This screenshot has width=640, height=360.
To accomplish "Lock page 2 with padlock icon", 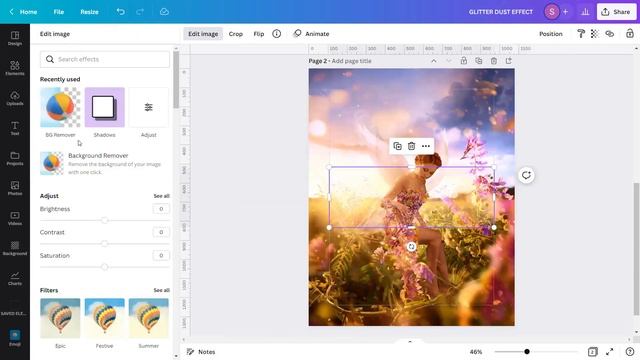I will click(x=464, y=61).
